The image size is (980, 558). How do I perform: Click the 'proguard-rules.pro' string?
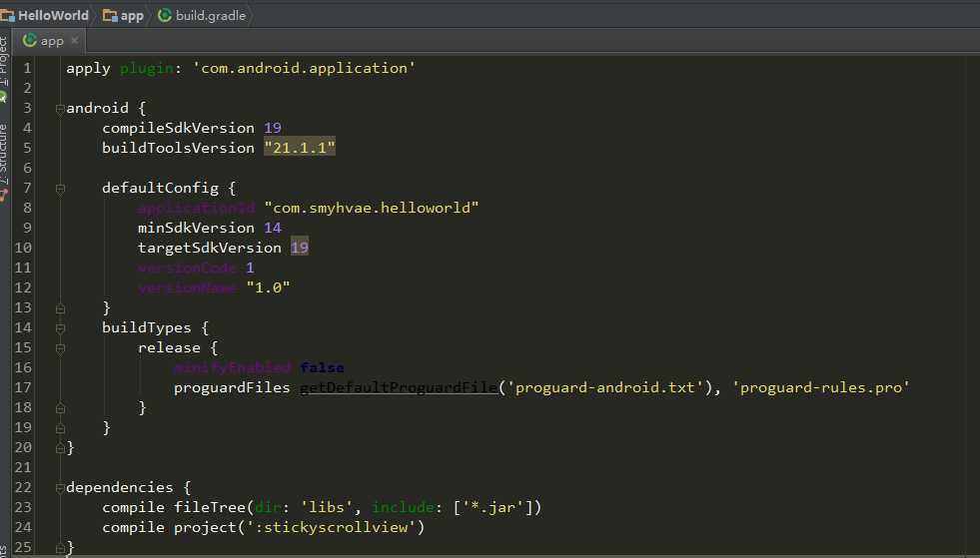point(821,387)
